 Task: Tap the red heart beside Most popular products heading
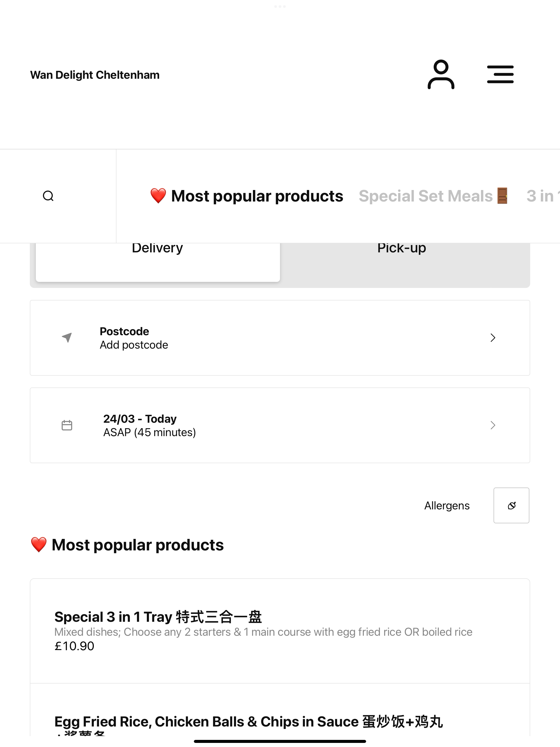point(39,545)
